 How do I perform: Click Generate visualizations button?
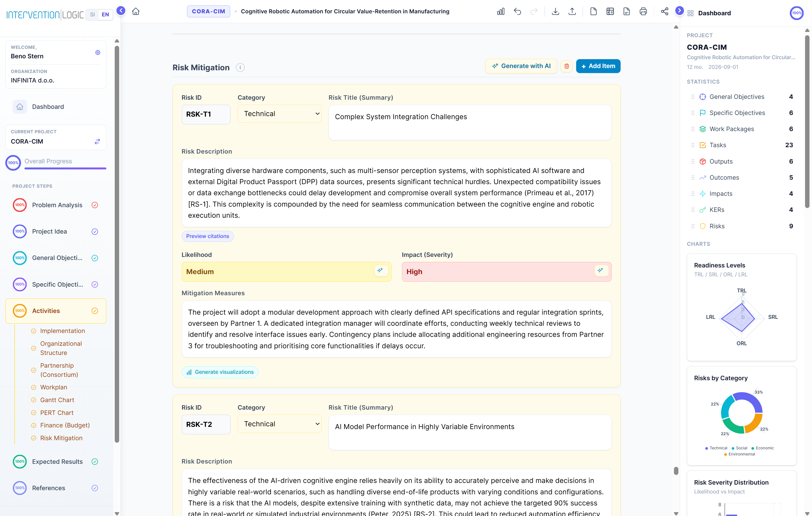tap(220, 372)
